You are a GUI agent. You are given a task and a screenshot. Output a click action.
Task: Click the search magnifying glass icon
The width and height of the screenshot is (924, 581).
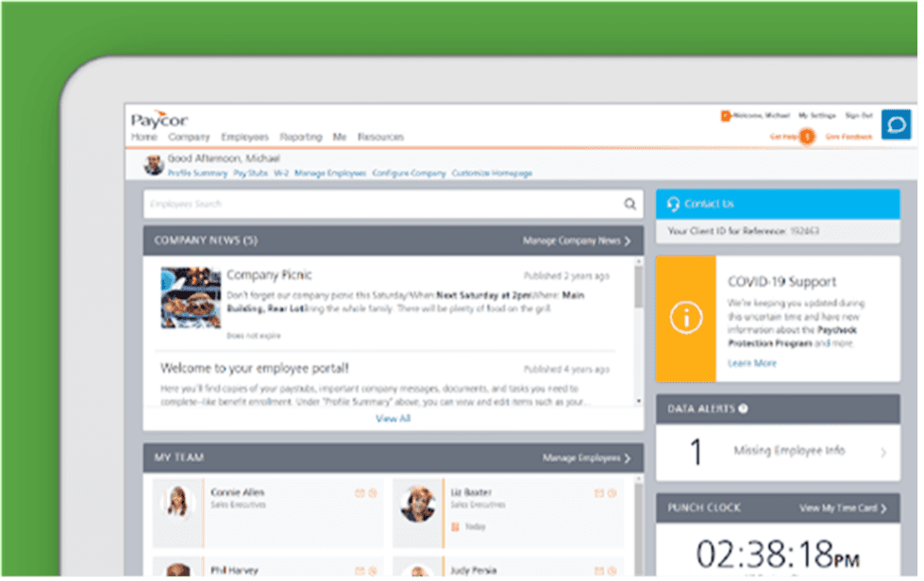click(629, 204)
